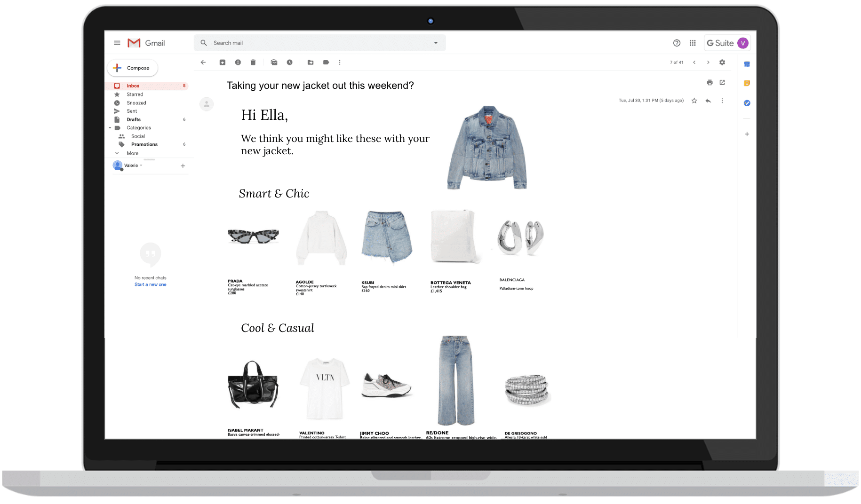Click the Agolde sweatshirt image
Image resolution: width=861 pixels, height=504 pixels.
tap(321, 238)
